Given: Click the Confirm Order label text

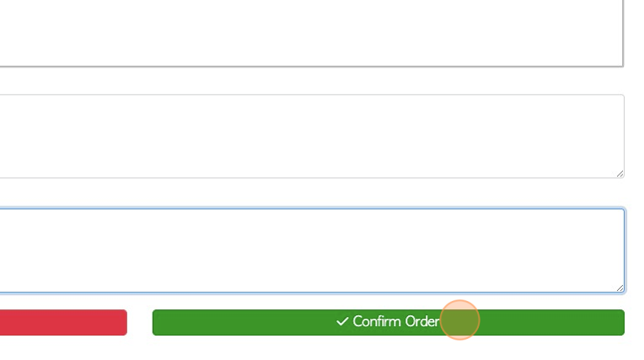Looking at the screenshot, I should click(396, 321).
